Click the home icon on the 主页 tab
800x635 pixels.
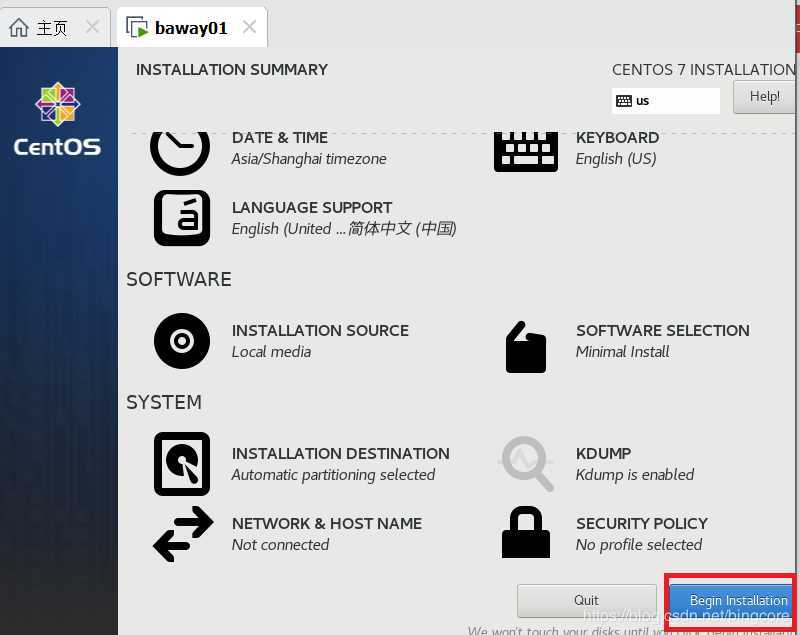(19, 28)
